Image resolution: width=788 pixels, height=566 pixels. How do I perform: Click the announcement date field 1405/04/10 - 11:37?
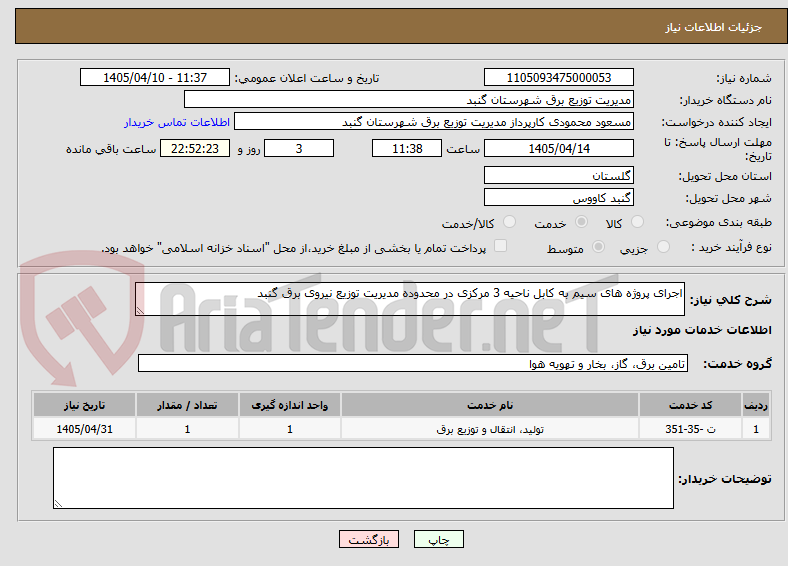(155, 77)
